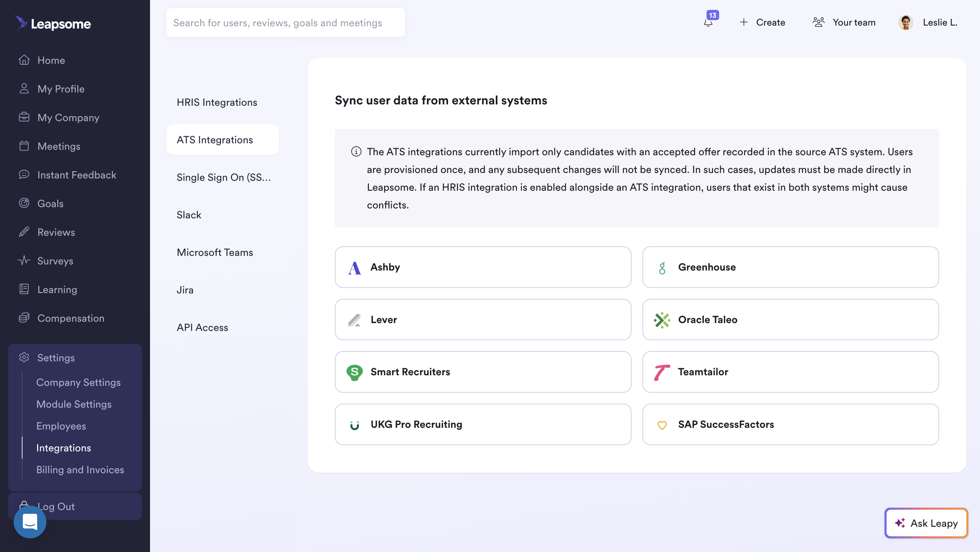This screenshot has width=980, height=552.
Task: Click the Goals target icon
Action: pos(24,203)
